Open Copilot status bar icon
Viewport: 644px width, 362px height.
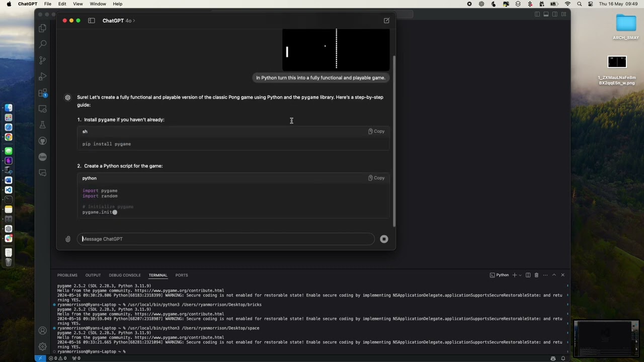(x=553, y=358)
